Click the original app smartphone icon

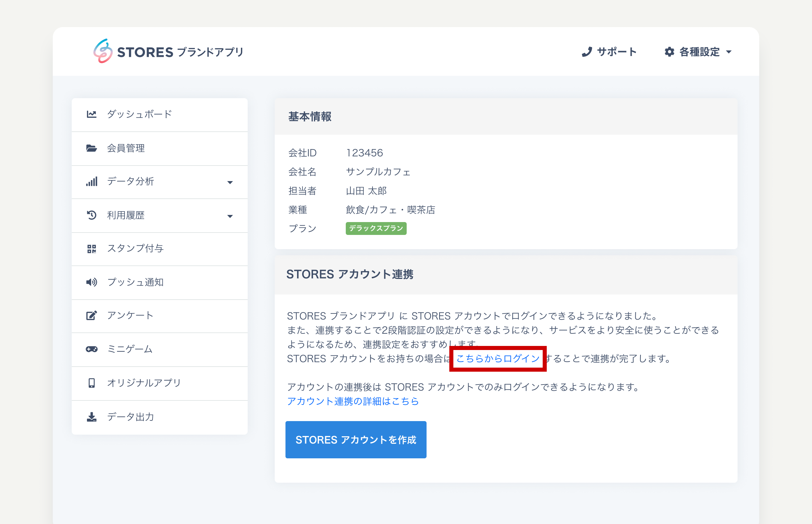pyautogui.click(x=91, y=383)
